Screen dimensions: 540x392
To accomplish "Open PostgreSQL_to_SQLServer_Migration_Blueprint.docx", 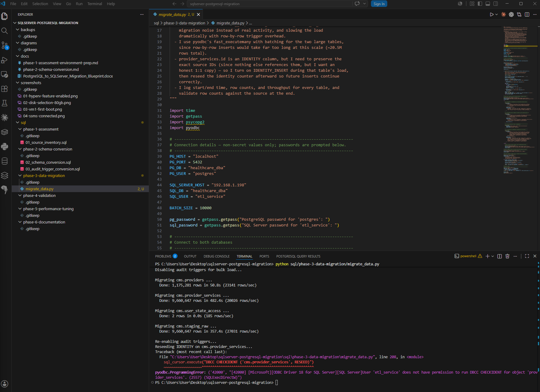I will coord(68,76).
